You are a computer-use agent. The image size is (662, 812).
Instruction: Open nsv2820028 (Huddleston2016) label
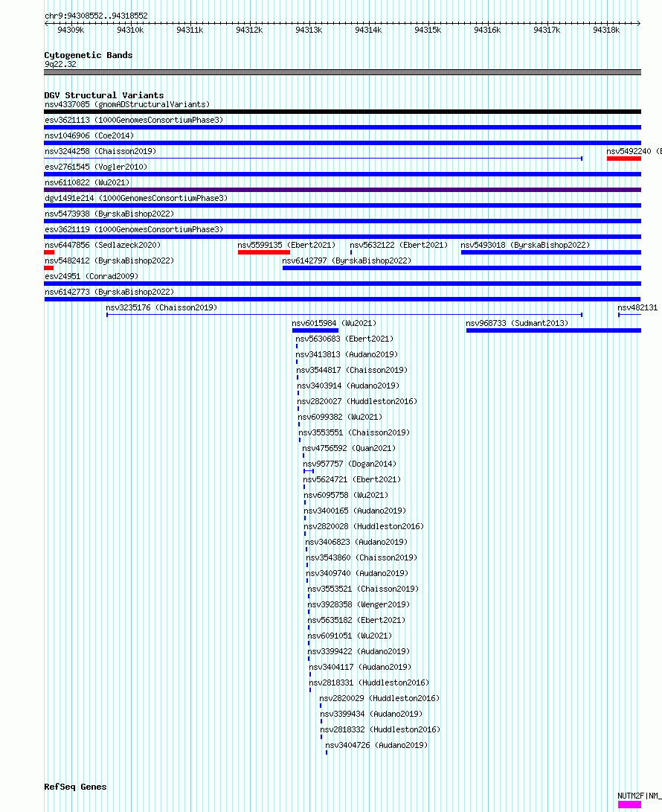363,526
